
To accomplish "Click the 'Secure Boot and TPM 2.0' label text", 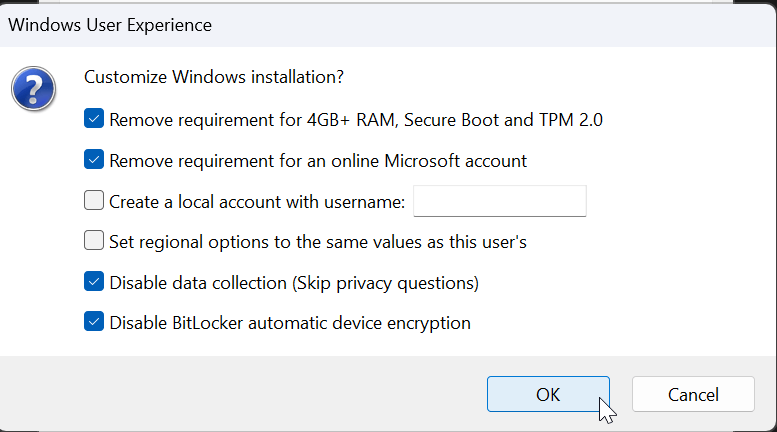I will [503, 120].
